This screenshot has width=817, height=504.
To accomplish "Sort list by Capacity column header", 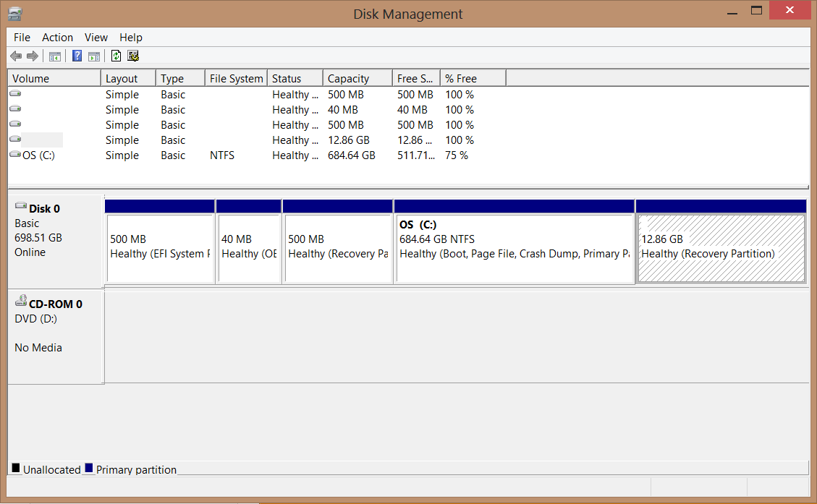I will pyautogui.click(x=348, y=79).
